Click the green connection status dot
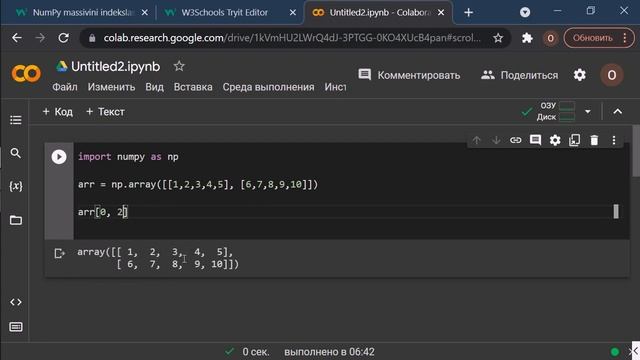Viewport: 640px width, 360px height. pyautogui.click(x=615, y=351)
